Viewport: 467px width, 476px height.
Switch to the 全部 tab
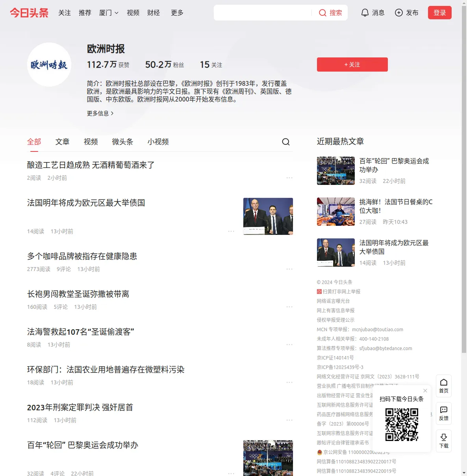click(x=34, y=142)
